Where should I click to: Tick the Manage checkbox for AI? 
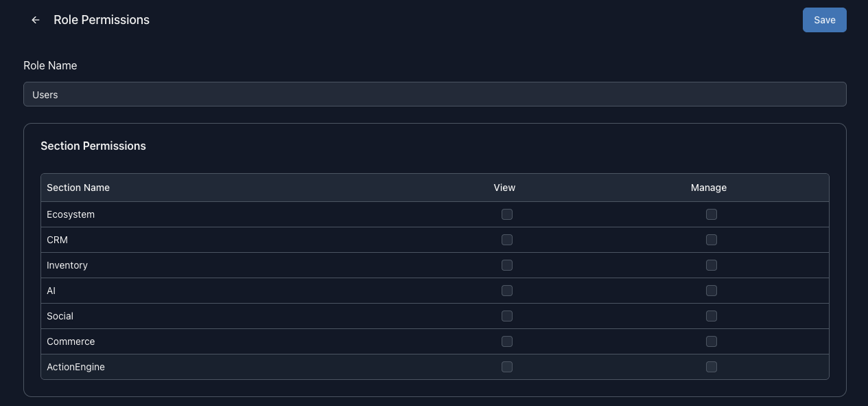pos(712,291)
